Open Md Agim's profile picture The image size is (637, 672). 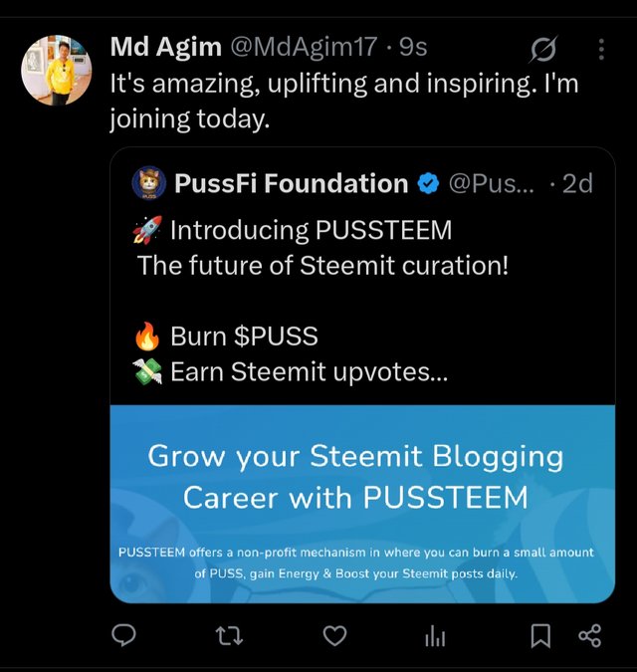point(56,71)
